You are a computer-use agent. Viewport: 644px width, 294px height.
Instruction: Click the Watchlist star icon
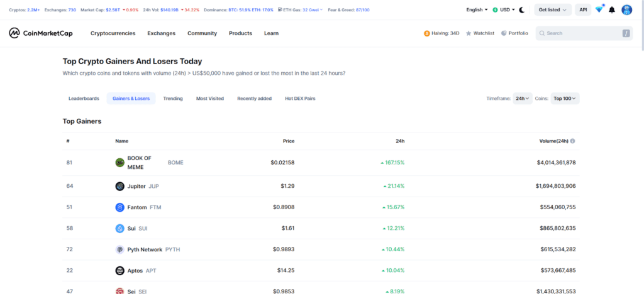[469, 33]
